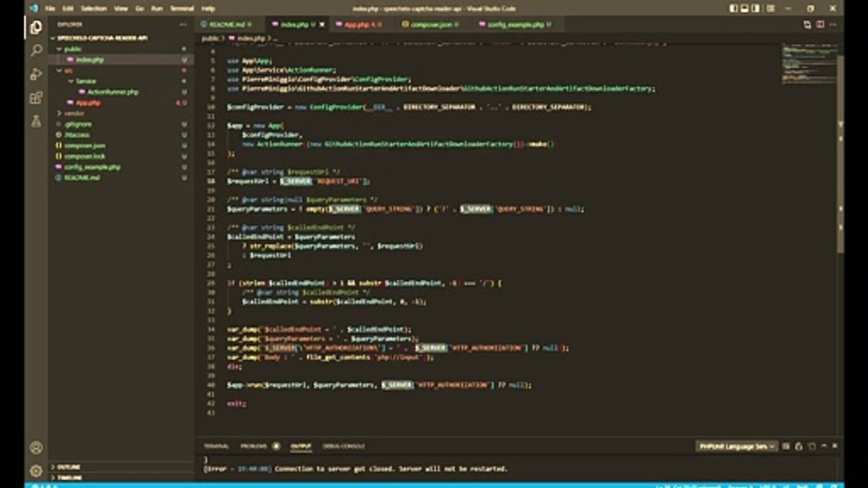
Task: Maximize the panel with the chevron icon
Action: click(x=825, y=446)
